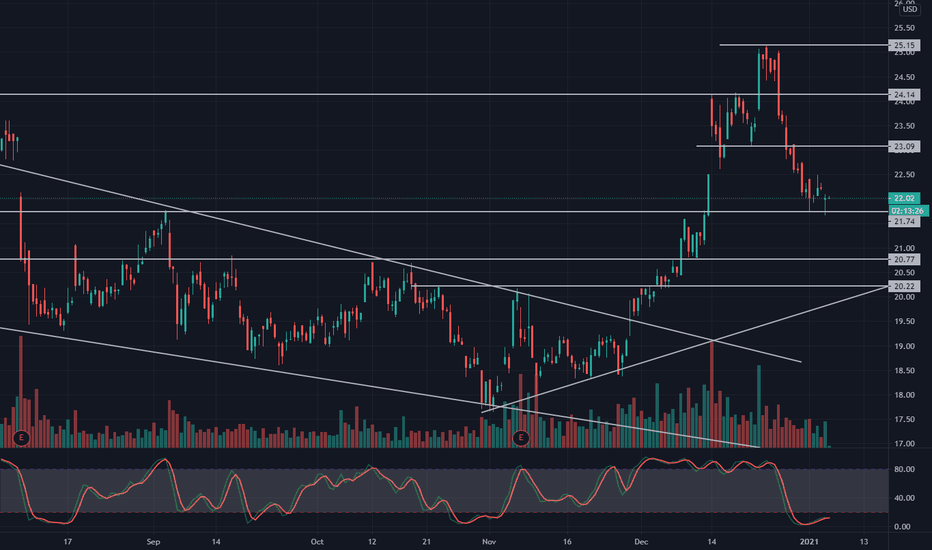Click the 2021 label on time axis
Image resolution: width=932 pixels, height=550 pixels.
pyautogui.click(x=809, y=542)
